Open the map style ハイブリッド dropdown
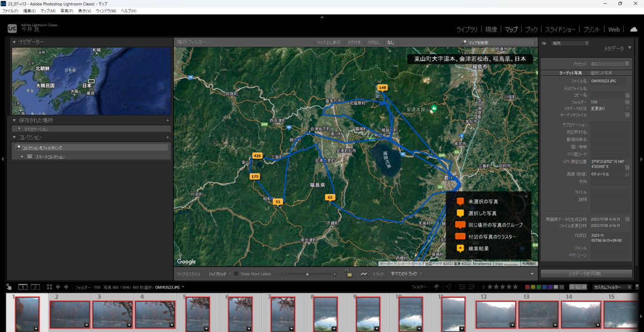This screenshot has width=644, height=332. click(x=219, y=274)
